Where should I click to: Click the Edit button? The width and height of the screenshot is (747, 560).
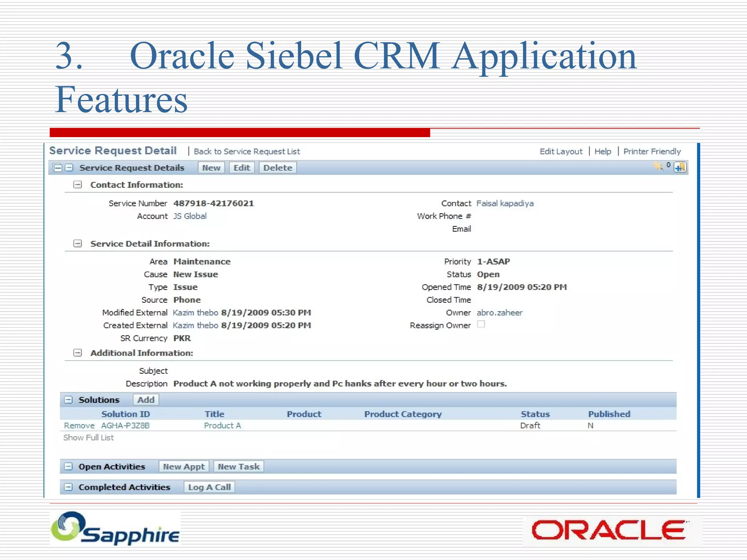(x=242, y=168)
